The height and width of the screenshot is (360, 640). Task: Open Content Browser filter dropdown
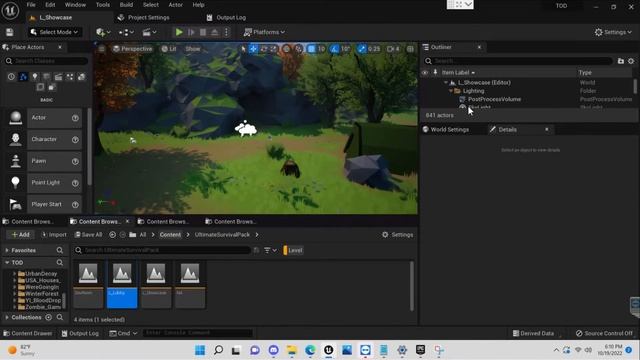click(x=270, y=250)
